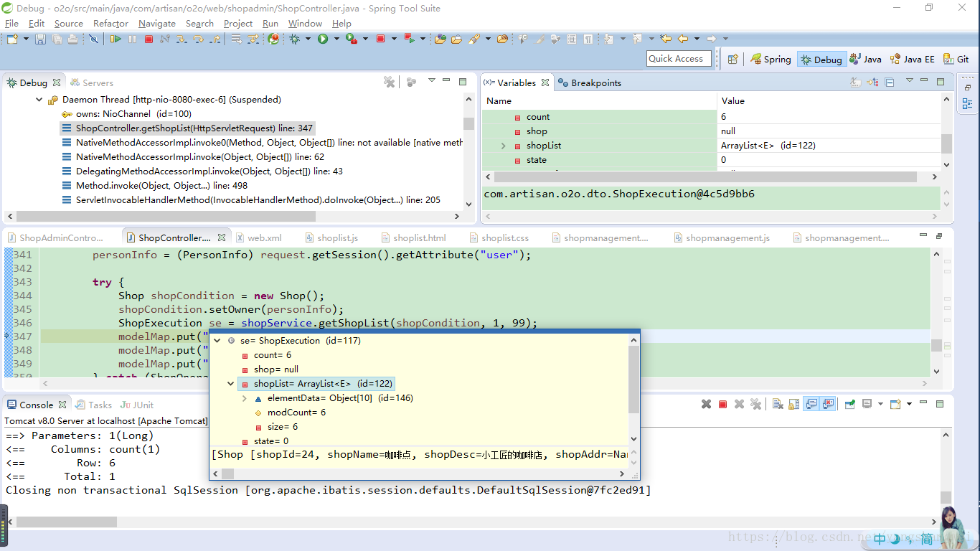Toggle Scroll Lock in Console toolbar
Screen dimensions: 980x551
pyautogui.click(x=794, y=405)
